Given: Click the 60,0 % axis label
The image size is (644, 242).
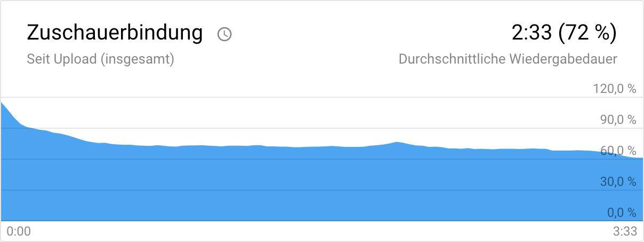Looking at the screenshot, I should coord(618,151).
